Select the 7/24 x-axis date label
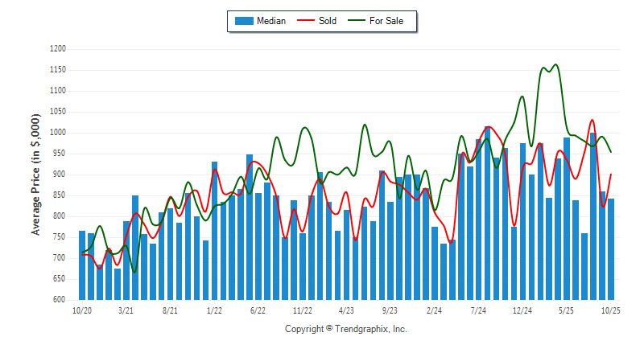Screen dimensions: 644x349 [x=478, y=310]
